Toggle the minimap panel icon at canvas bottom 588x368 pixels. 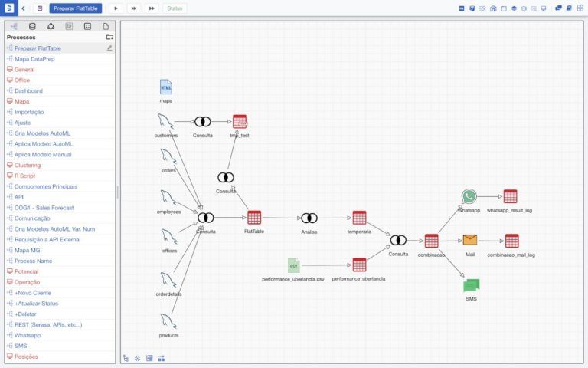pyautogui.click(x=149, y=358)
